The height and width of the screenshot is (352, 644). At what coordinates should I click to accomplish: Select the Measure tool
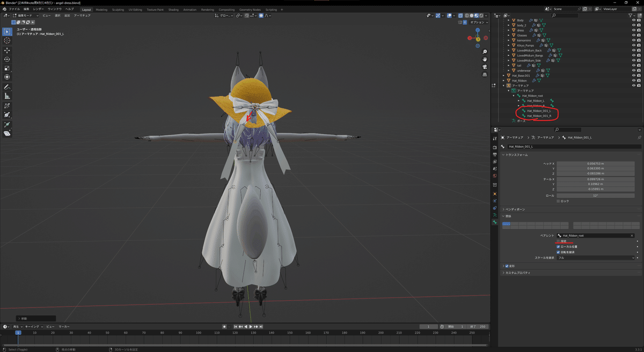(7, 96)
